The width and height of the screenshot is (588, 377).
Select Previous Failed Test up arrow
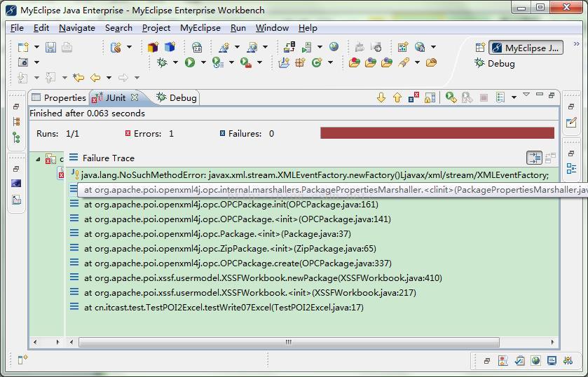[x=397, y=98]
